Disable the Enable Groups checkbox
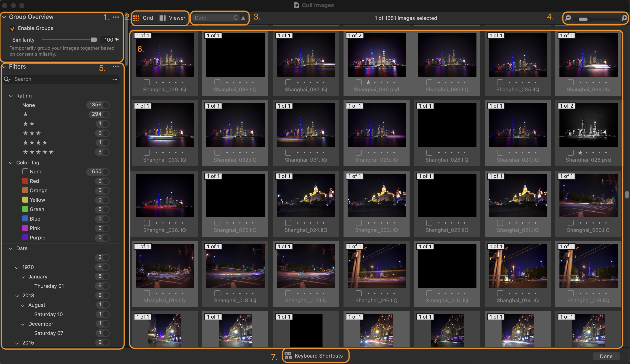 [x=12, y=28]
